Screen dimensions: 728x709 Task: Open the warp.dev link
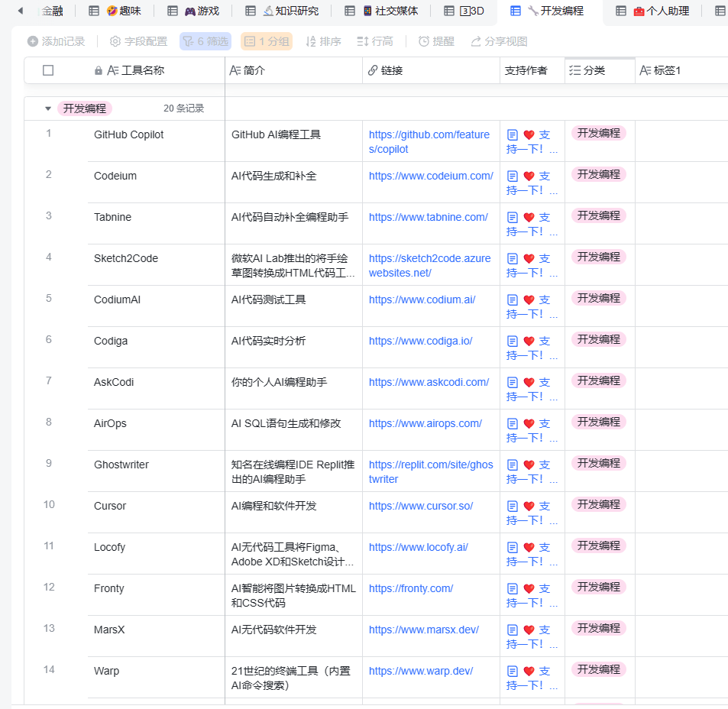pyautogui.click(x=421, y=672)
